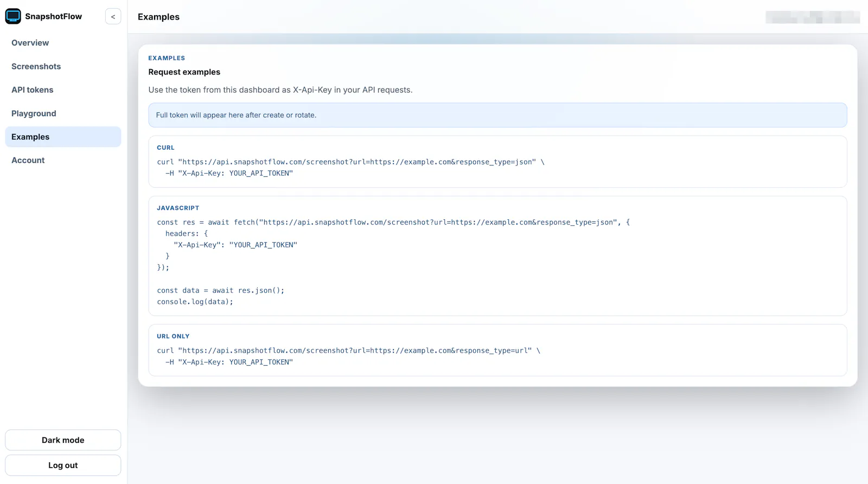This screenshot has height=484, width=868.
Task: Click the URL ONLY section label
Action: 173,336
